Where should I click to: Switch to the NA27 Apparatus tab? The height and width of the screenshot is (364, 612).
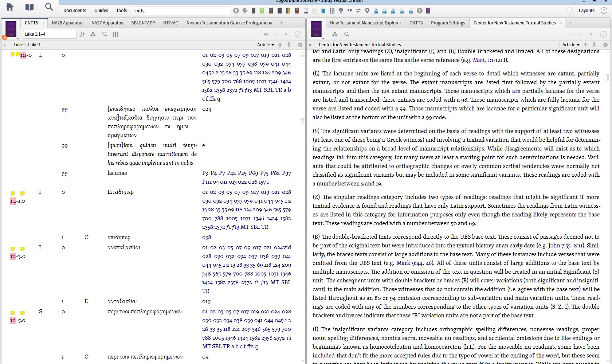coord(107,23)
